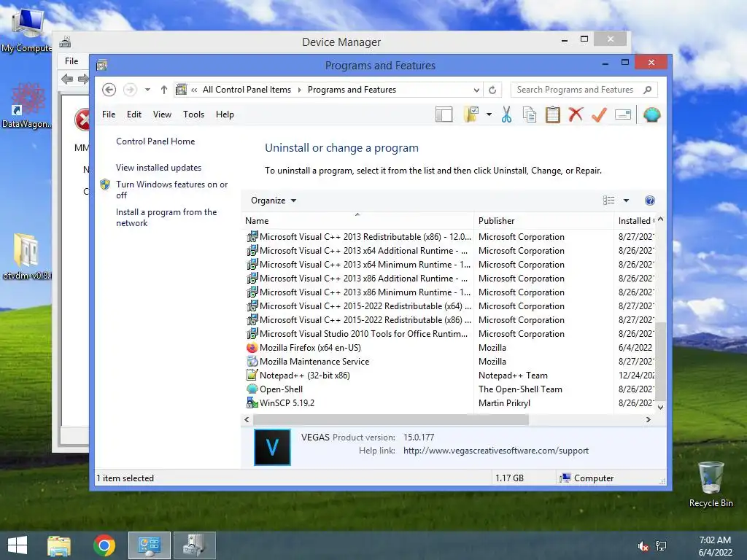Click the red X Delete toolbar icon

(576, 114)
